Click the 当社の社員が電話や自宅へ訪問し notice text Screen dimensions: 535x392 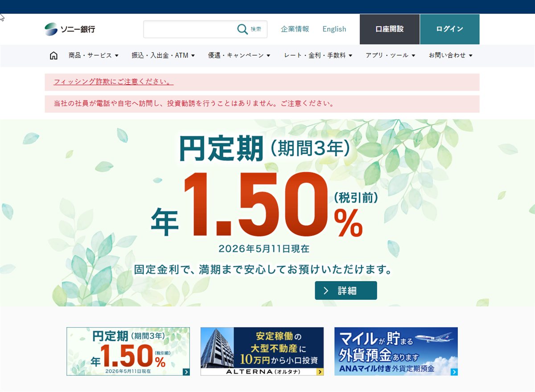[194, 104]
